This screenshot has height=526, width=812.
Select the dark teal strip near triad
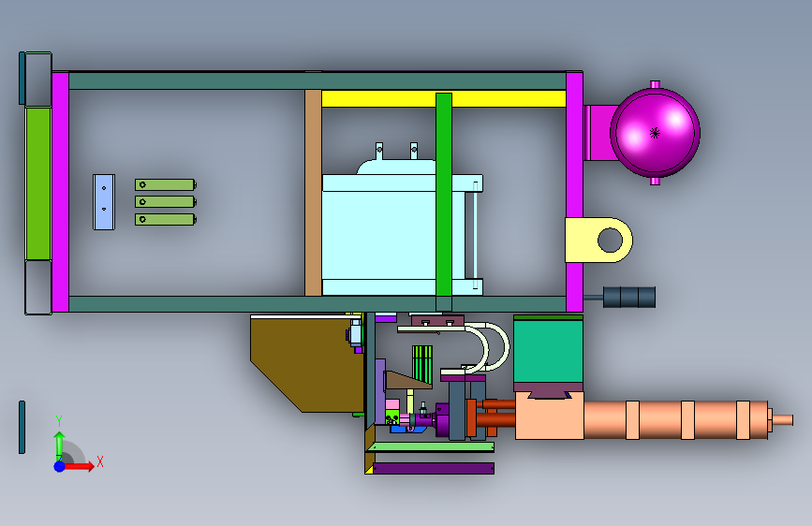pyautogui.click(x=22, y=427)
